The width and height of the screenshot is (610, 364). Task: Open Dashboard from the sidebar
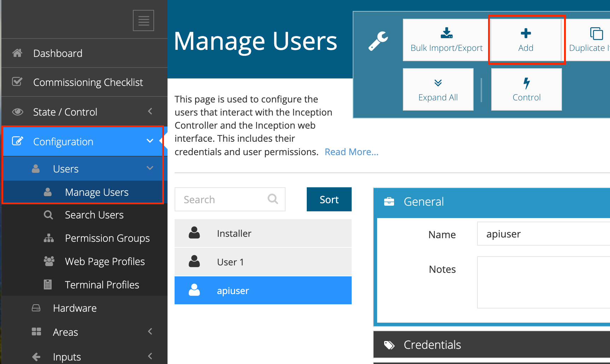(x=58, y=53)
